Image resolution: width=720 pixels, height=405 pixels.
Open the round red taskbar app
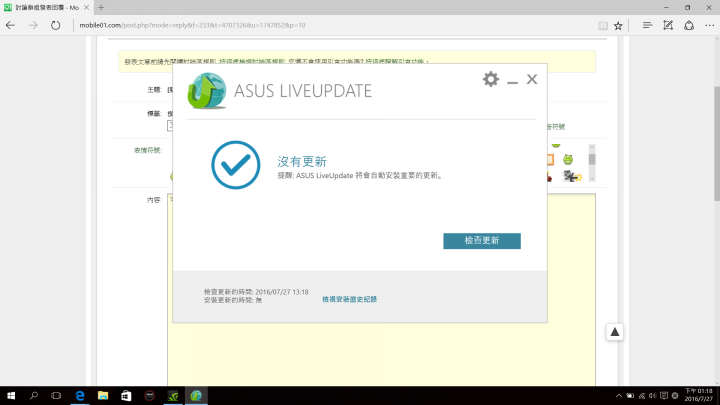[149, 395]
